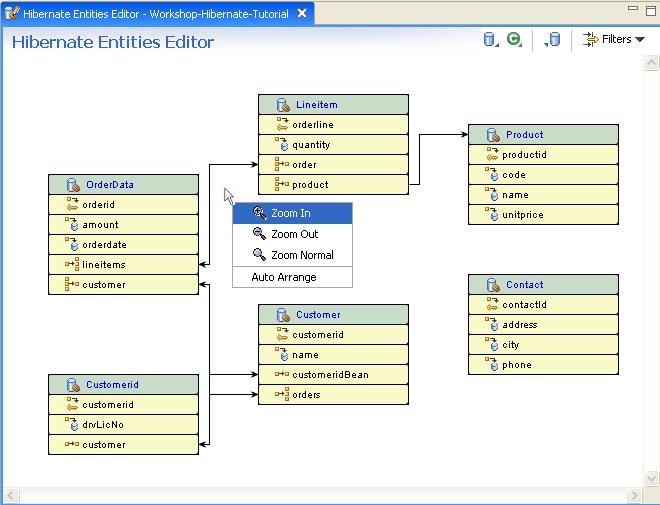Click the contactId key icon

(x=492, y=304)
